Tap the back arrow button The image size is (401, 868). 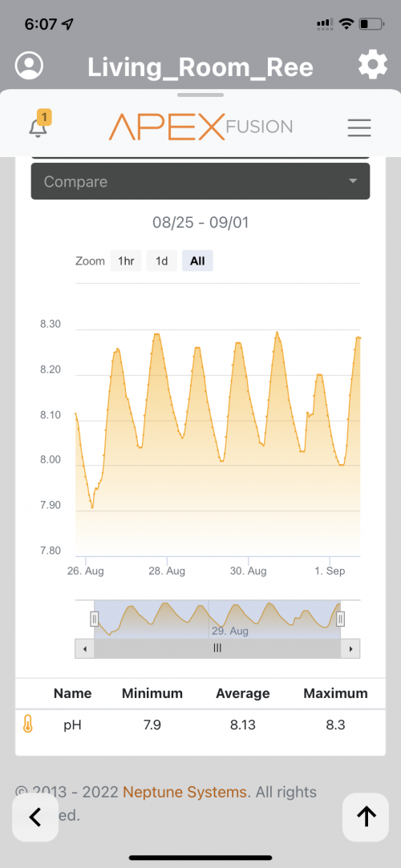click(35, 817)
